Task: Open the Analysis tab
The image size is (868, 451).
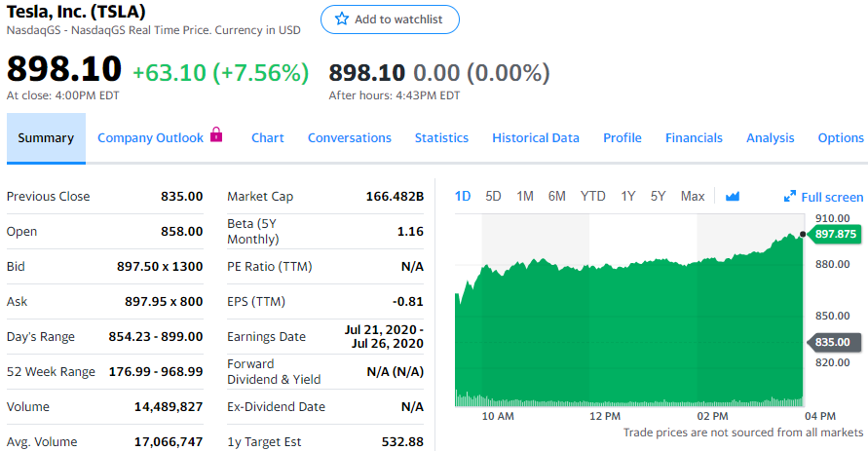Action: point(770,138)
